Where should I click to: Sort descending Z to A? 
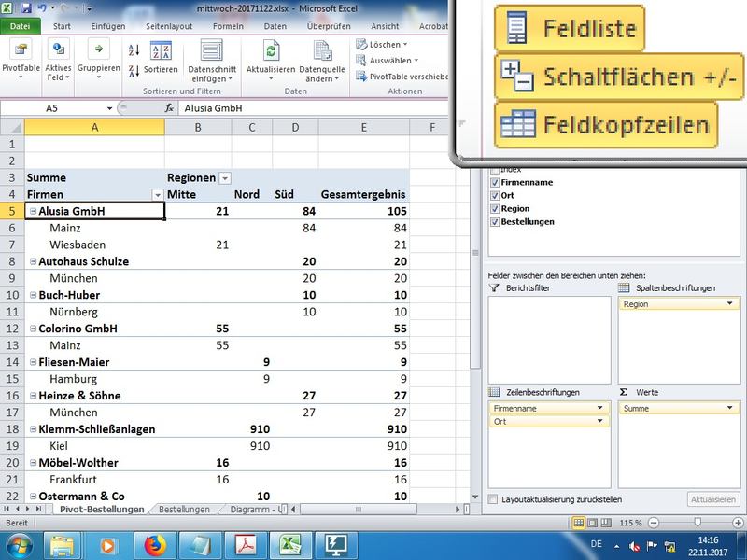click(x=134, y=71)
